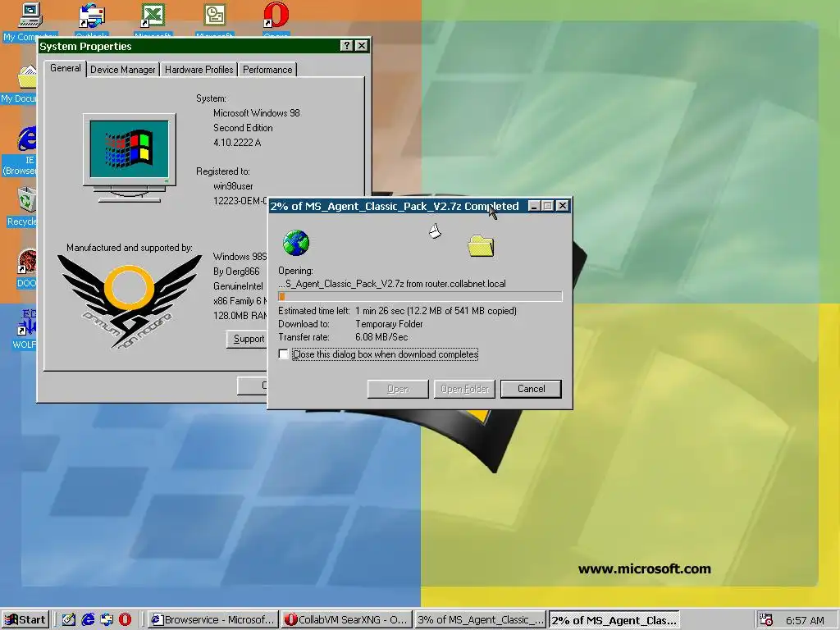Click the estimated time left value
This screenshot has width=840, height=630.
pyautogui.click(x=436, y=311)
